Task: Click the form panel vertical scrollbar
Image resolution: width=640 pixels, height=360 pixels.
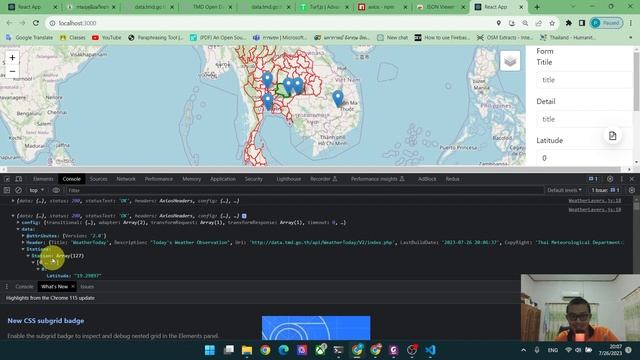Action: [636, 82]
